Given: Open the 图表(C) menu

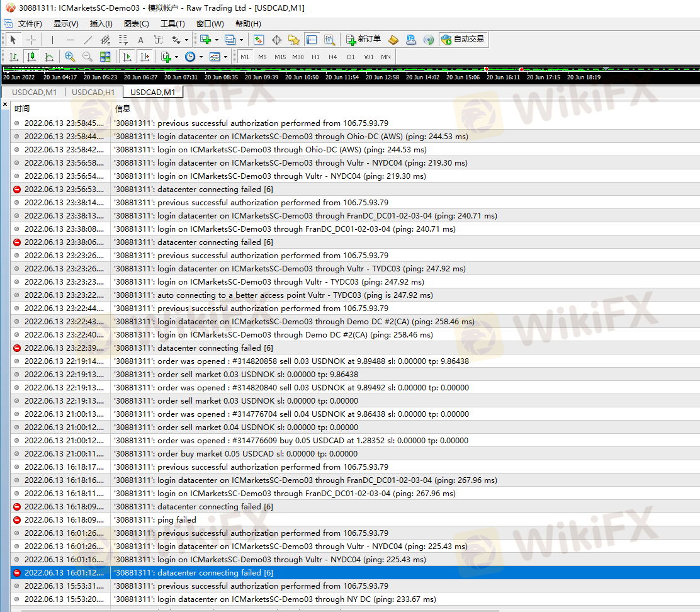Looking at the screenshot, I should (136, 24).
